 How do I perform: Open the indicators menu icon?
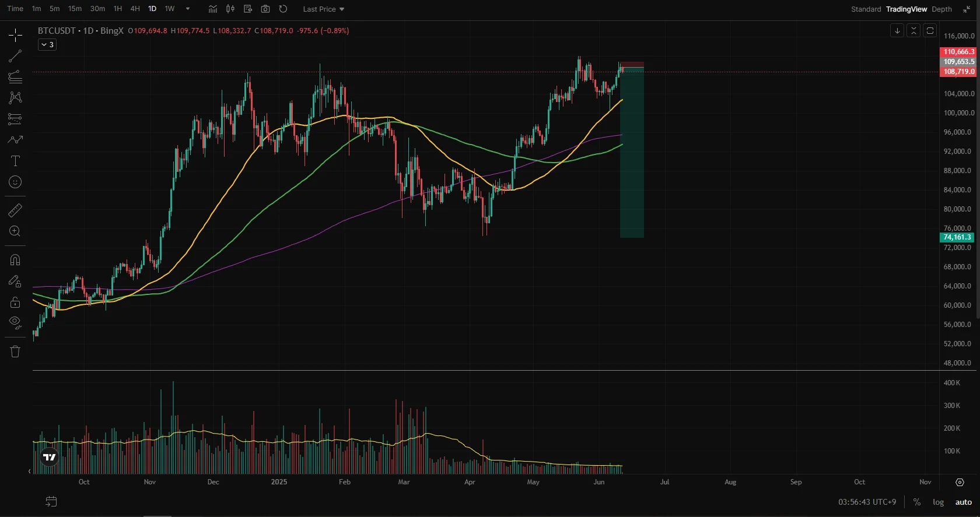click(x=213, y=9)
